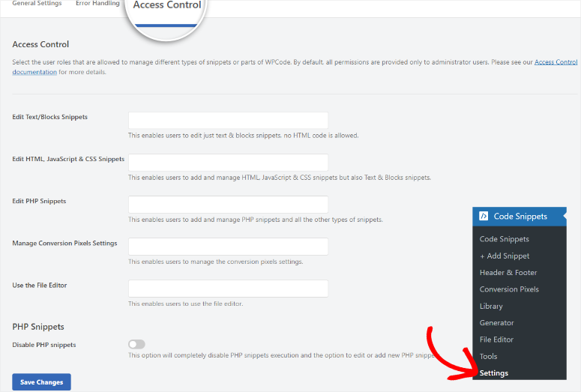The image size is (581, 392).
Task: Open the Code Snippets submenu item
Action: pos(505,239)
